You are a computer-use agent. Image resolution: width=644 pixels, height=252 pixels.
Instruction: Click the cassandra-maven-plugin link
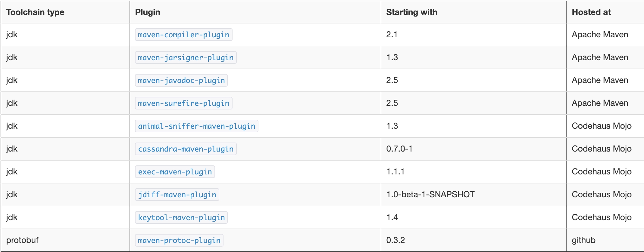[x=186, y=149]
